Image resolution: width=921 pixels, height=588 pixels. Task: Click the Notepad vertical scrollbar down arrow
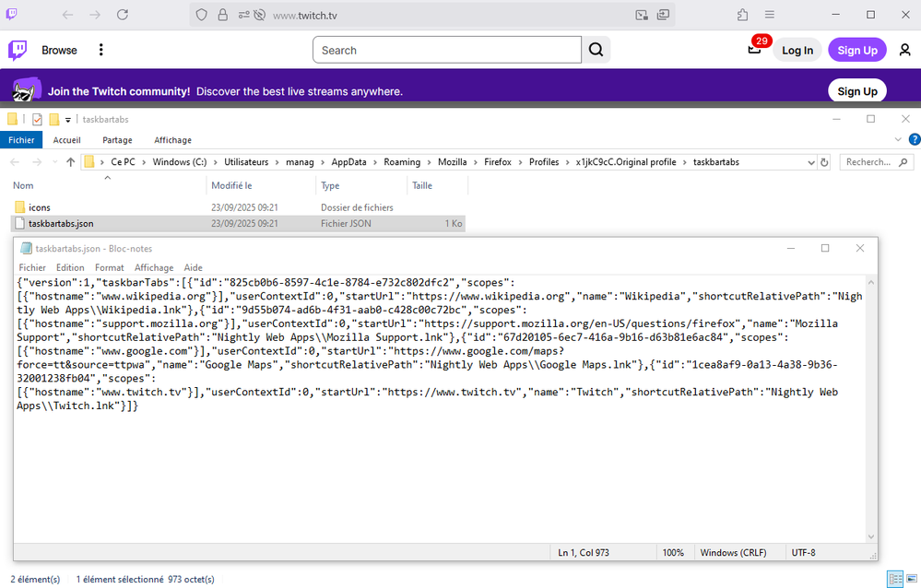871,536
